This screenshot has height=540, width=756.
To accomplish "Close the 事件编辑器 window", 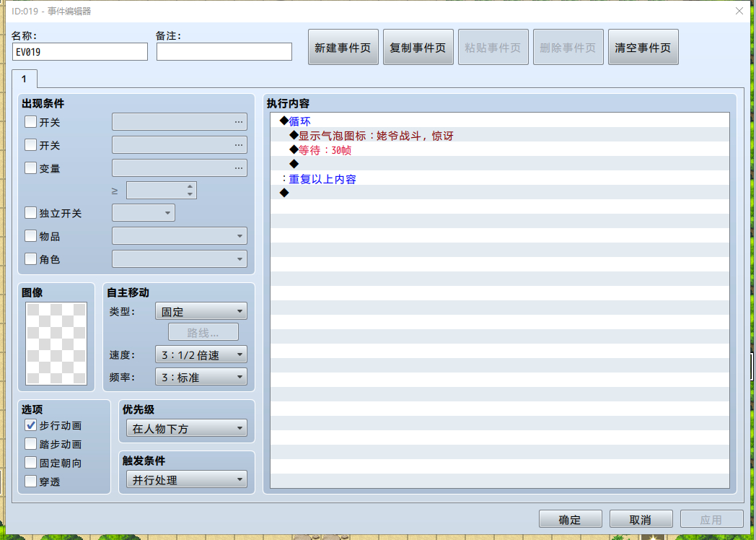I will (x=739, y=11).
